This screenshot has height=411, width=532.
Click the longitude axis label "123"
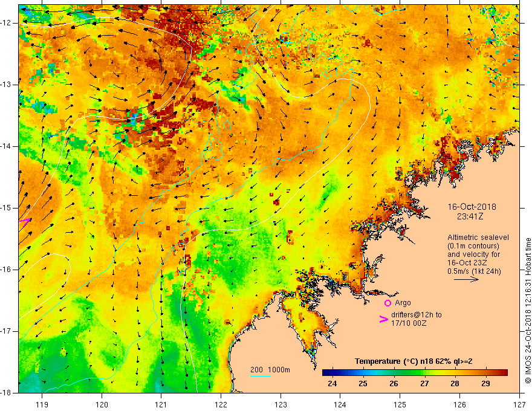[x=281, y=404]
